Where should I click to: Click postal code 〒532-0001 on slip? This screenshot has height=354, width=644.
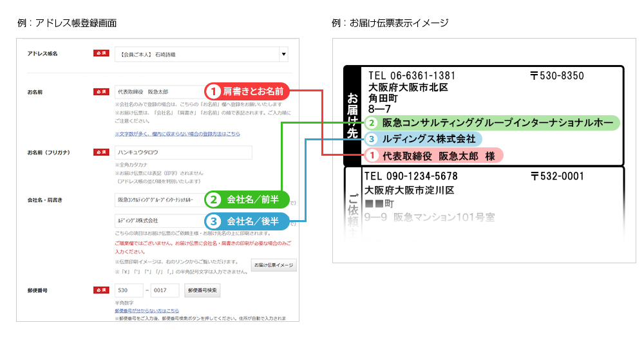click(x=557, y=176)
